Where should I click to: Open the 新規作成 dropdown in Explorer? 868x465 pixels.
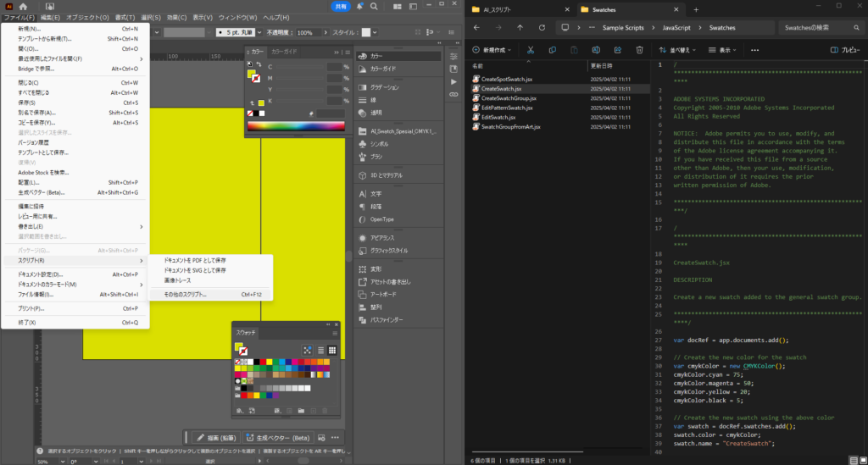(x=492, y=50)
